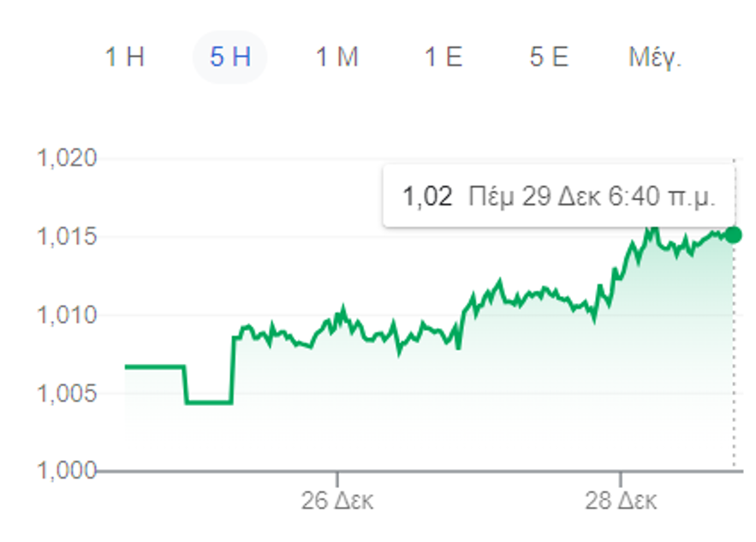Click the line's peak after 28 Δεκ
The height and width of the screenshot is (542, 756).
pos(652,228)
